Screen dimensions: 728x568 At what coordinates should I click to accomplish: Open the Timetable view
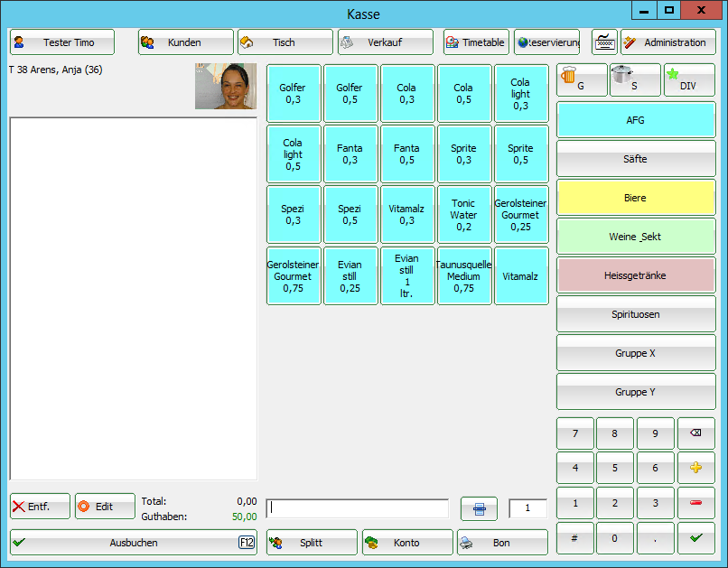[x=476, y=42]
